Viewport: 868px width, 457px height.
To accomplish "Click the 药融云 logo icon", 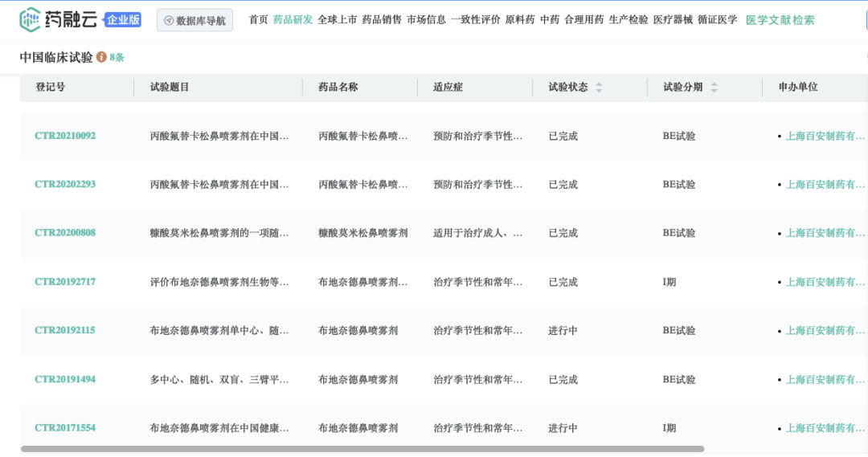I will point(30,19).
